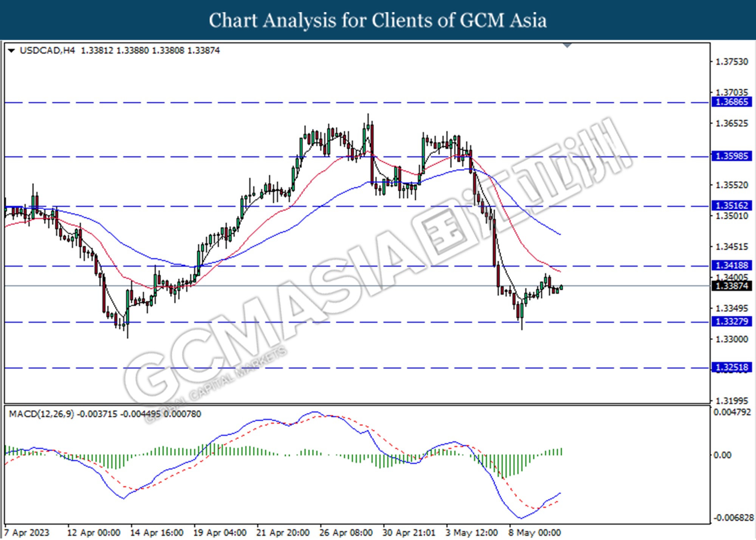Click the 7 Apr 2023 date label
The image size is (756, 540).
coord(27,533)
